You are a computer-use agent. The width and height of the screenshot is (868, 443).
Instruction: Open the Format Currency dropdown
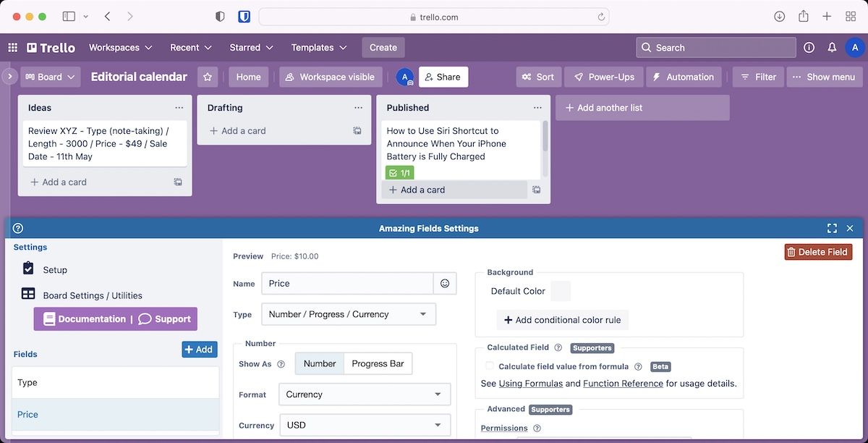[x=365, y=395]
